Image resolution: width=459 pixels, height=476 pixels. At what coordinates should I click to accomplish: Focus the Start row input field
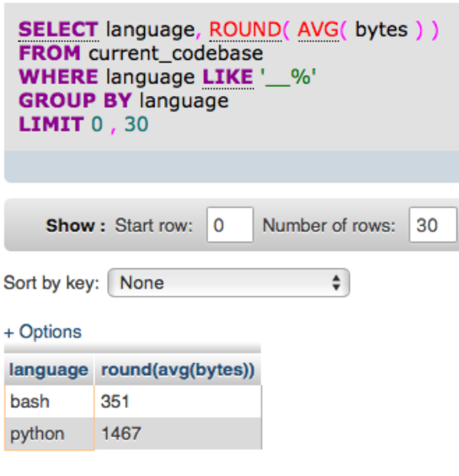(x=230, y=225)
